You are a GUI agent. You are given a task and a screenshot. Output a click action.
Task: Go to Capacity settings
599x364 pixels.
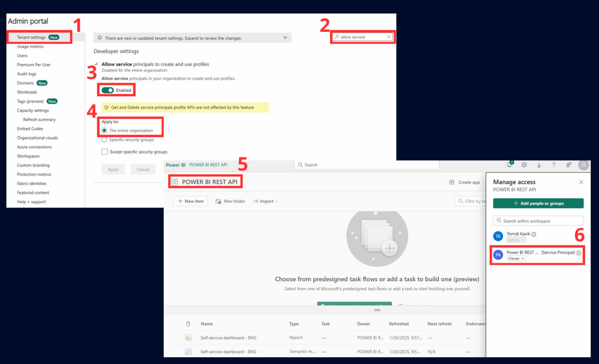click(33, 110)
